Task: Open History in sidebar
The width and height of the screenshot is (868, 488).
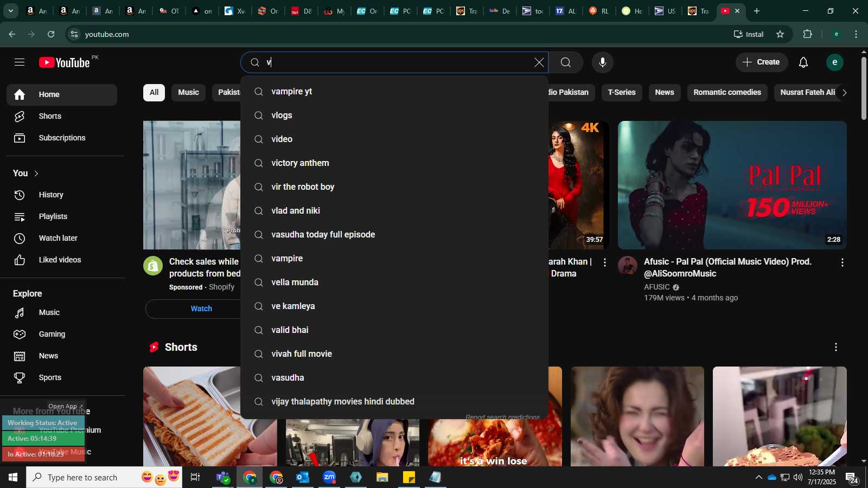Action: 62,195
